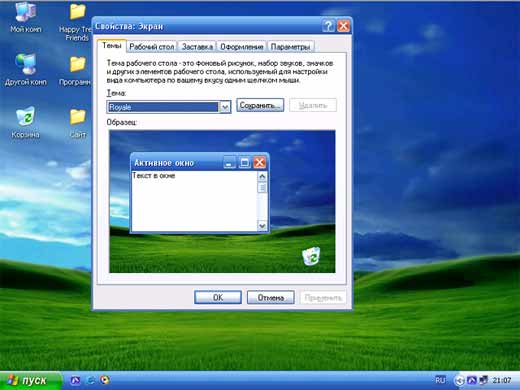Switch to the Оформление tab
This screenshot has height=390, width=520.
(242, 47)
